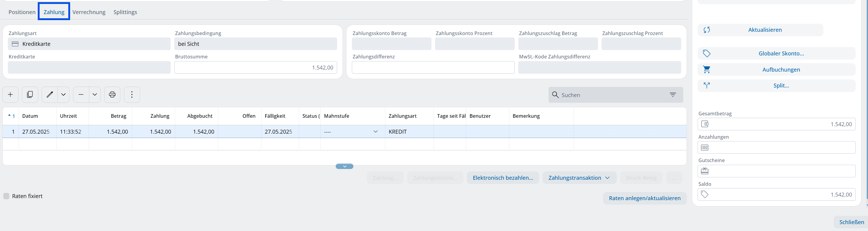Click the plus icon to add payment row

click(10, 95)
